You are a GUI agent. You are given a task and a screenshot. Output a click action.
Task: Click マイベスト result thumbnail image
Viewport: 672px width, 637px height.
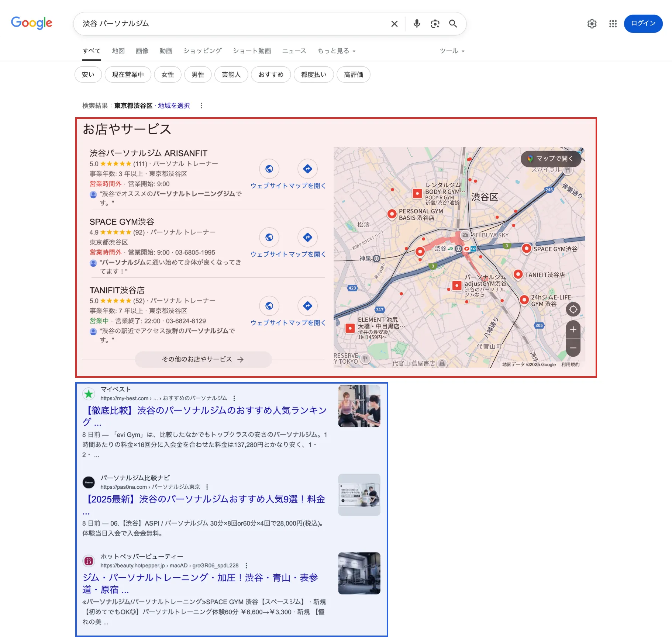click(359, 406)
